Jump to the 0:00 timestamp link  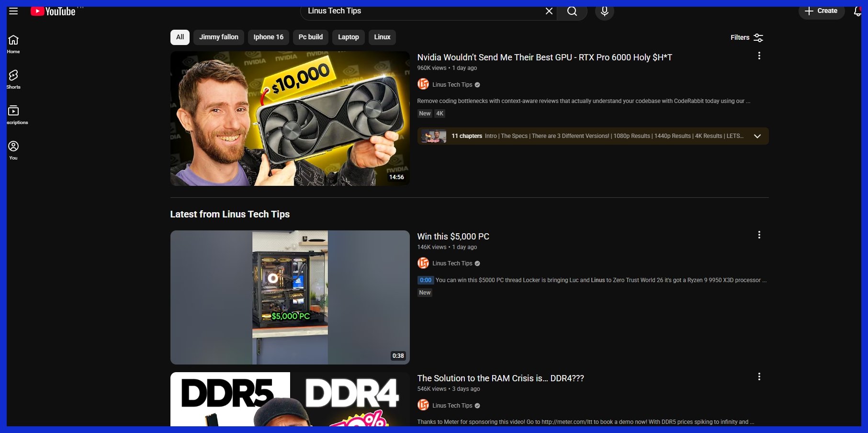[x=426, y=280]
